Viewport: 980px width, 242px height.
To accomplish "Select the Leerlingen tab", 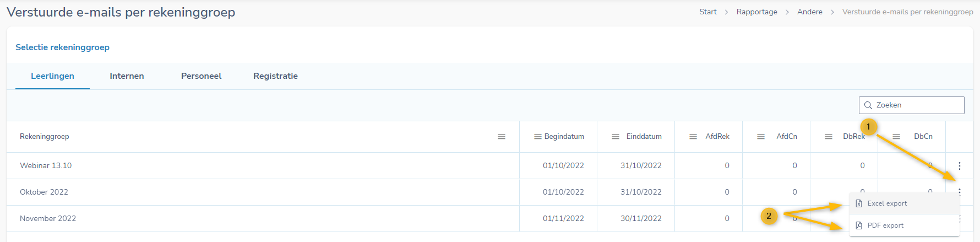I will 52,76.
